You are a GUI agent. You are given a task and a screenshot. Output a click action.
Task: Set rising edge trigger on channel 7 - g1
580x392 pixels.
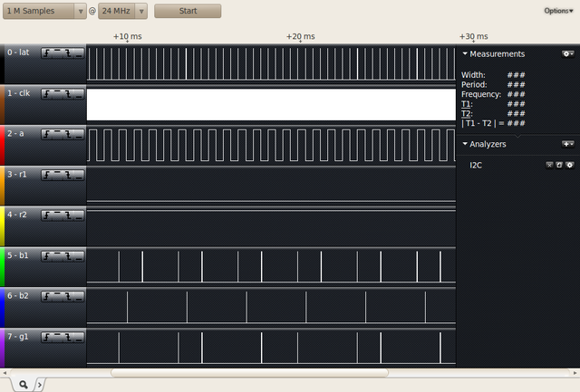pyautogui.click(x=46, y=337)
